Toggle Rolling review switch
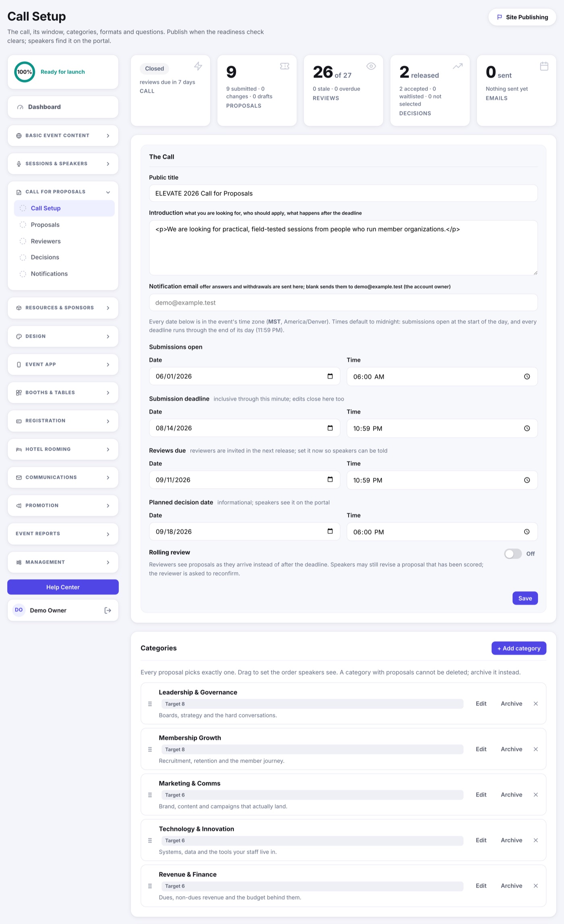 pos(513,554)
